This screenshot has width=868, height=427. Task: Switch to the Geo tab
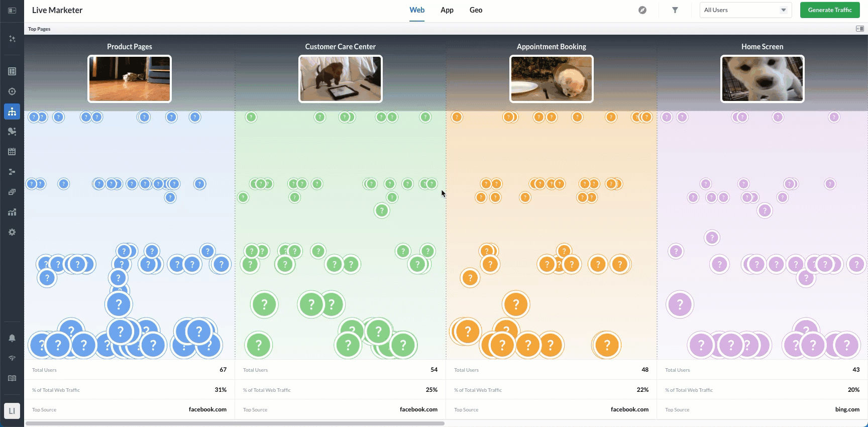[x=476, y=10]
